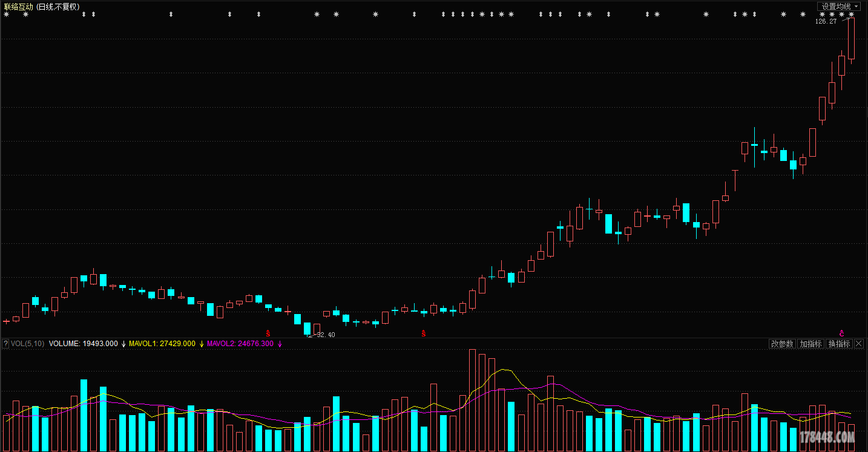Open the 设置均线 dropdown
The image size is (868, 452).
[x=838, y=6]
